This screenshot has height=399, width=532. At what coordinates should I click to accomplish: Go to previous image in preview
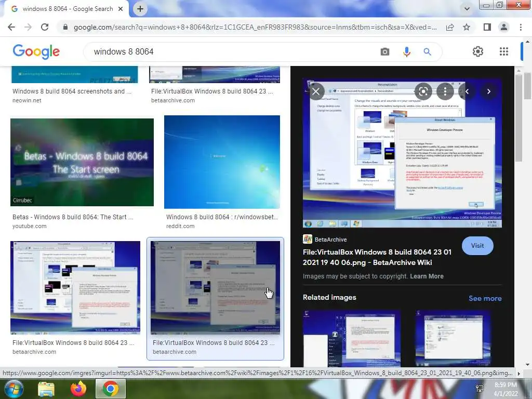pyautogui.click(x=467, y=91)
